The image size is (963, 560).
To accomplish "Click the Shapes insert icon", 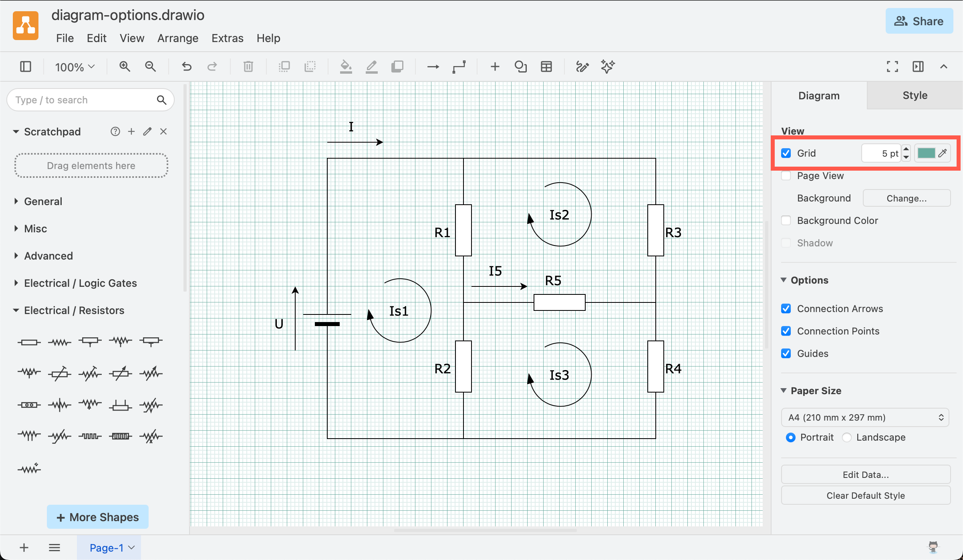I will click(x=521, y=66).
